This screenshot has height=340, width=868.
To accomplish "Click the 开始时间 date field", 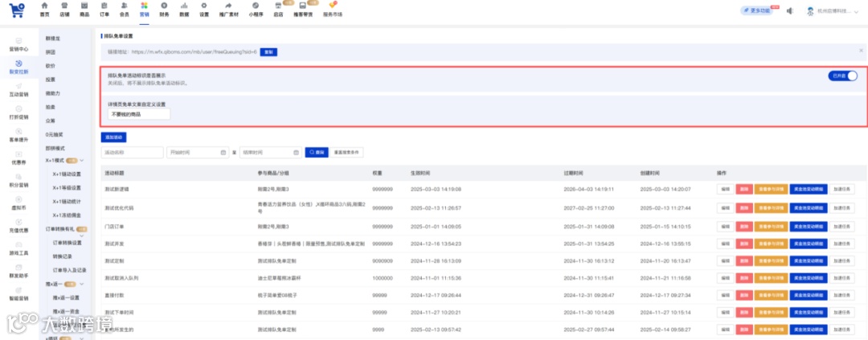I will [199, 152].
